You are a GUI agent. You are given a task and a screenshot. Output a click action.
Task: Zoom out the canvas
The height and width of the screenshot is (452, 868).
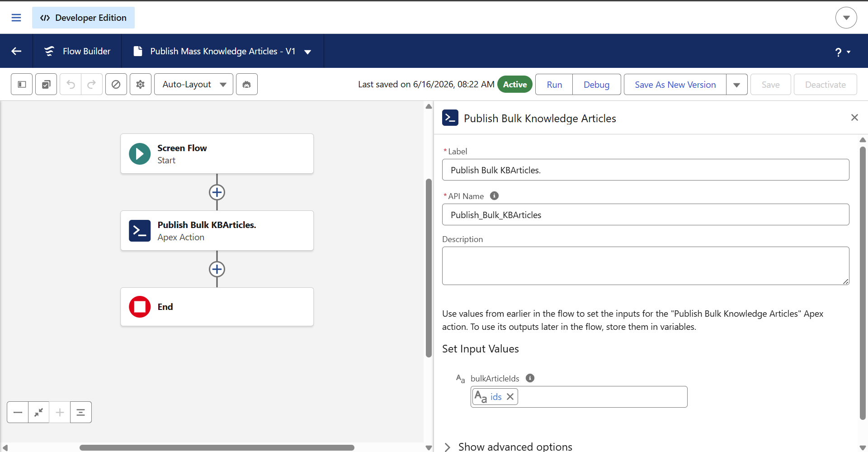pos(18,412)
